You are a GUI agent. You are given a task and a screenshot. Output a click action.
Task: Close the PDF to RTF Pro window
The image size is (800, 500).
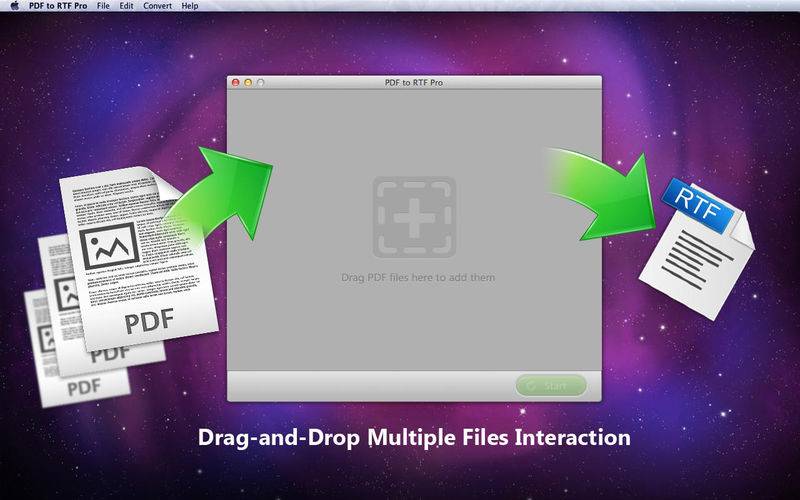pos(236,82)
